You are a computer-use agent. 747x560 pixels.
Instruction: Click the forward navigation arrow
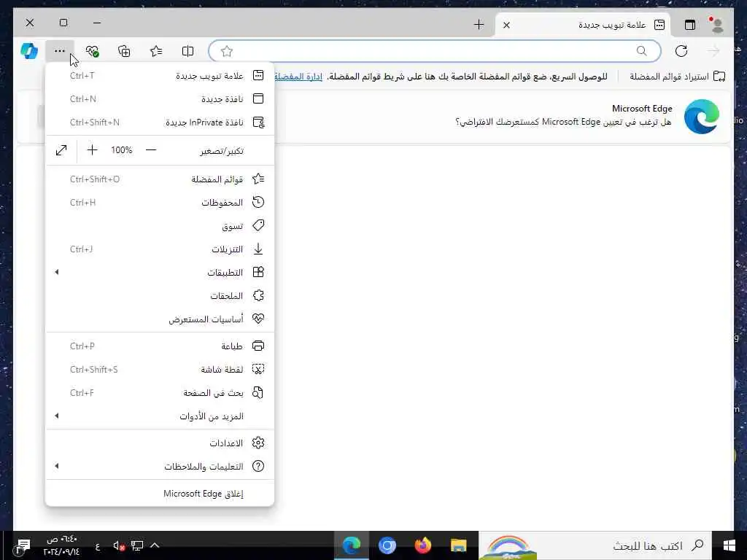(x=713, y=51)
